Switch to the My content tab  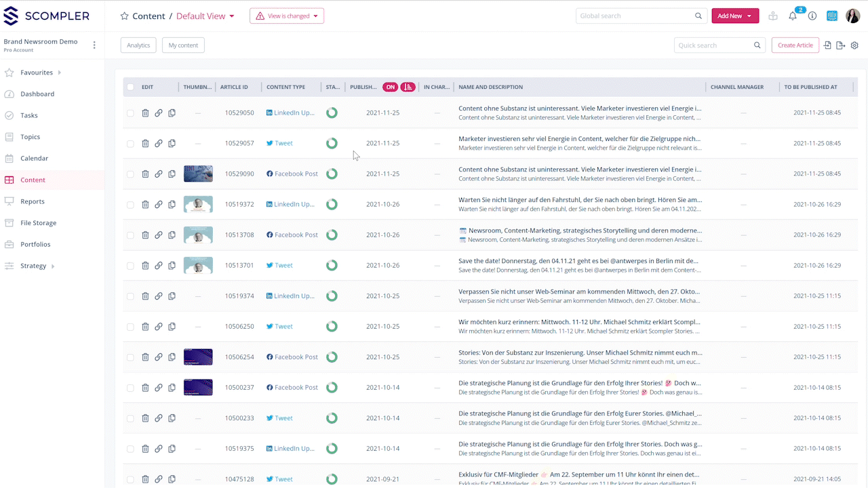tap(183, 45)
